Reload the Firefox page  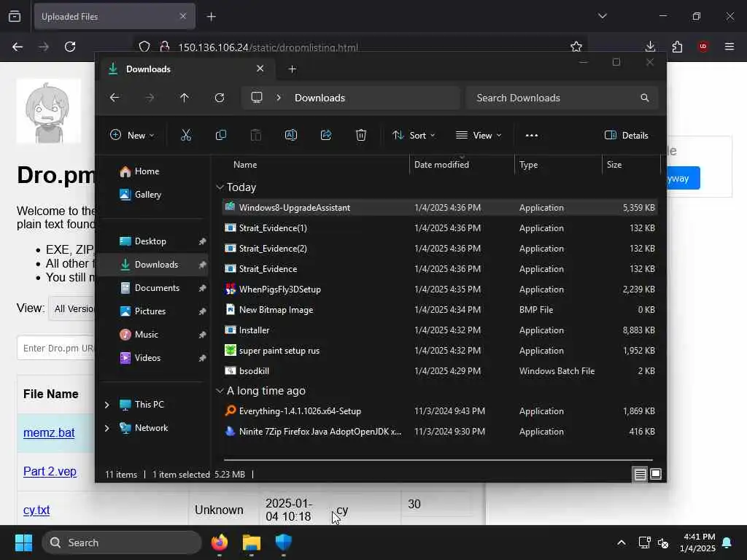pos(70,47)
